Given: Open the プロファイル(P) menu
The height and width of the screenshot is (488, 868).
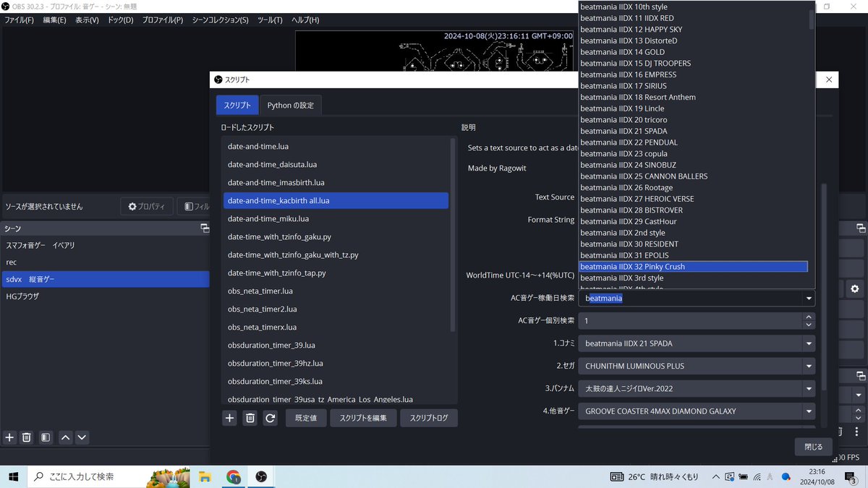Looking at the screenshot, I should pos(162,20).
